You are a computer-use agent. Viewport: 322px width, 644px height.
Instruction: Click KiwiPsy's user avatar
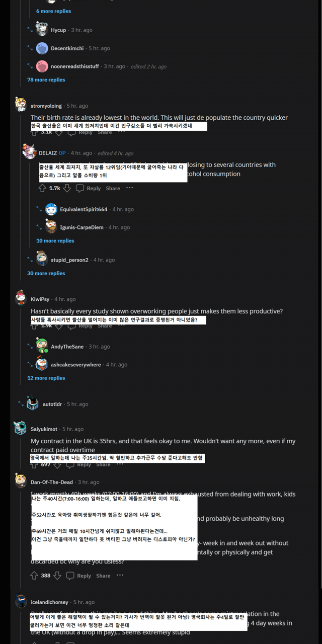coord(20,297)
